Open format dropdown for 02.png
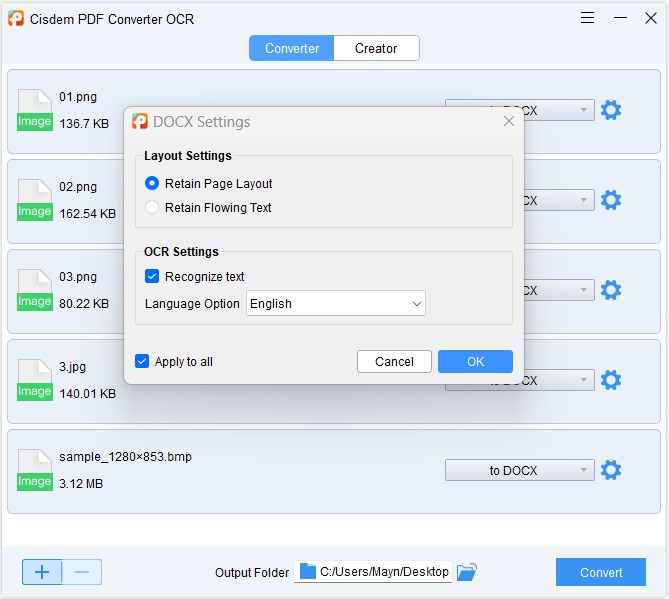This screenshot has width=669, height=599. click(559, 200)
